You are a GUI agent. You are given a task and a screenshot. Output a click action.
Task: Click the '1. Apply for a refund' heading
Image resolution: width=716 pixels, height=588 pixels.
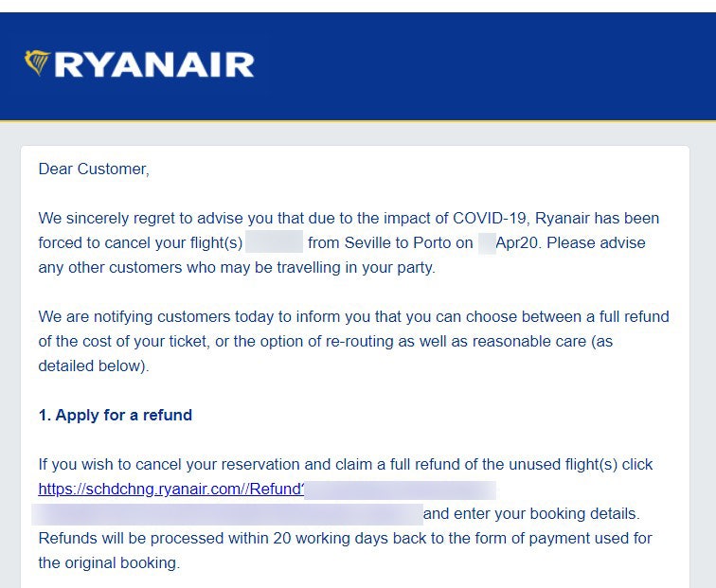pos(116,415)
